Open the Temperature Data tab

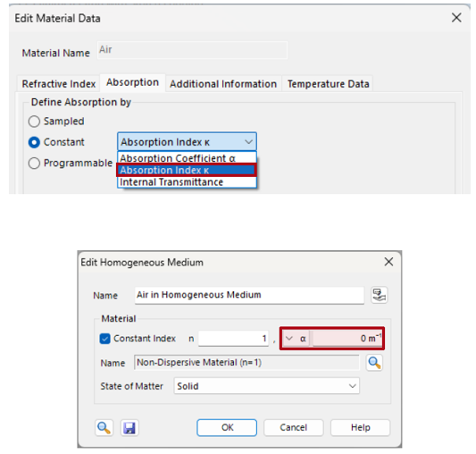pyautogui.click(x=328, y=84)
